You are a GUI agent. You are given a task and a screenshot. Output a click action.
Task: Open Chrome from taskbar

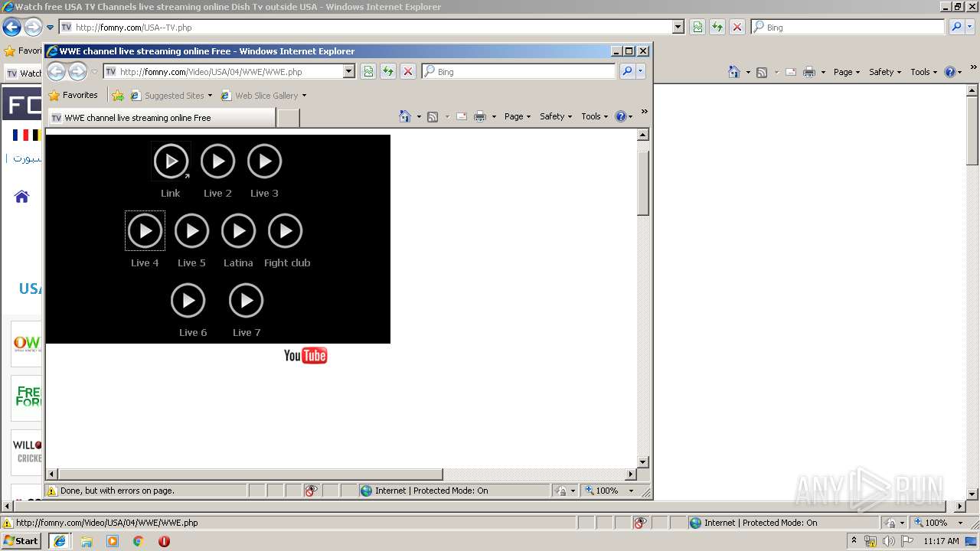pyautogui.click(x=139, y=541)
